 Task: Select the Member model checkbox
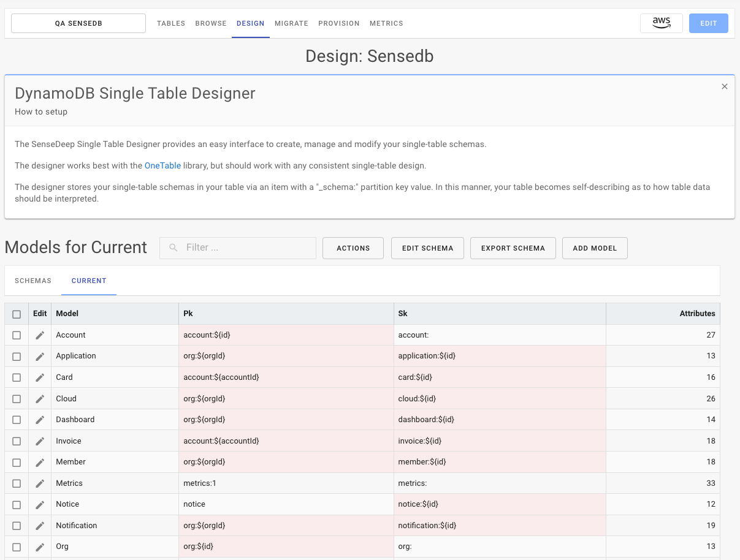click(x=17, y=461)
